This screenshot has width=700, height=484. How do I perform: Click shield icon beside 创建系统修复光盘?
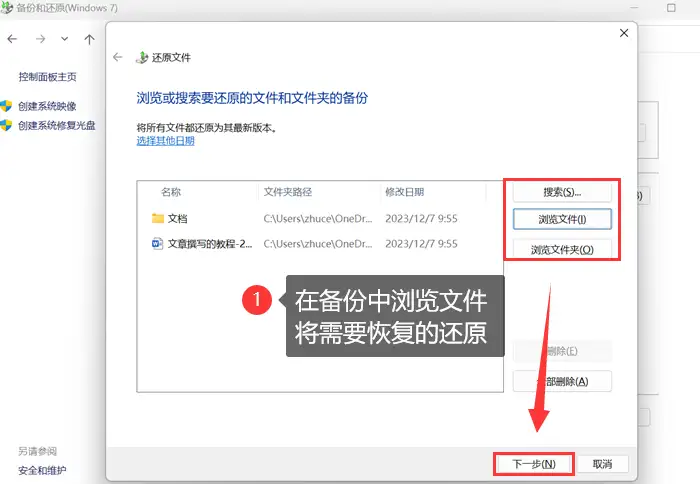click(x=6, y=125)
